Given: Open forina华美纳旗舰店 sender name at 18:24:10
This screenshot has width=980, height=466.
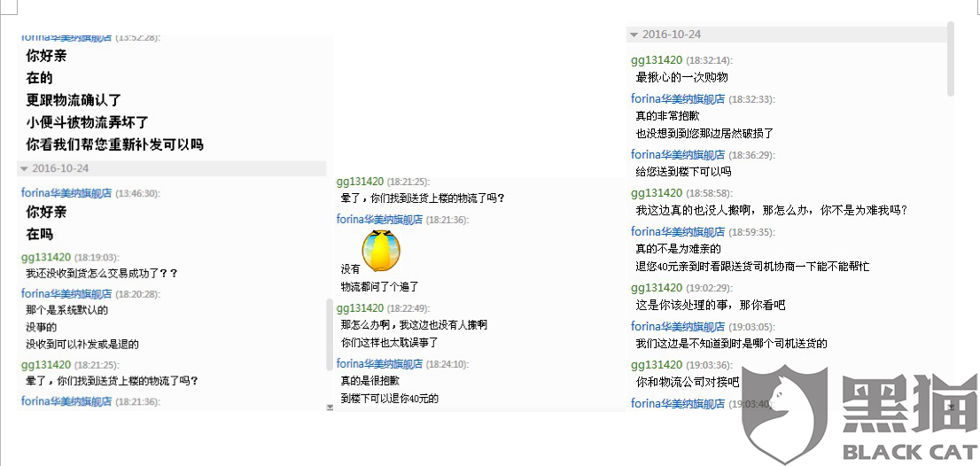Looking at the screenshot, I should pos(379,363).
